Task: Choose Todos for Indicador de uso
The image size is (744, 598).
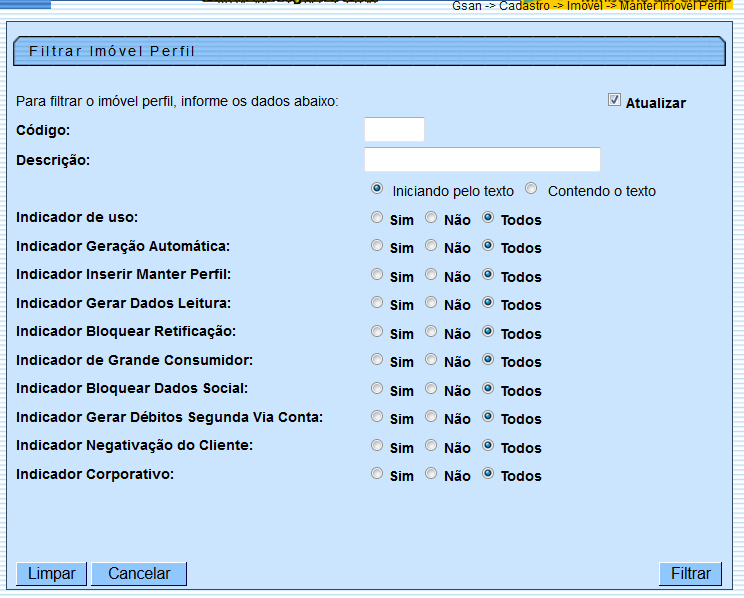Action: [x=488, y=217]
